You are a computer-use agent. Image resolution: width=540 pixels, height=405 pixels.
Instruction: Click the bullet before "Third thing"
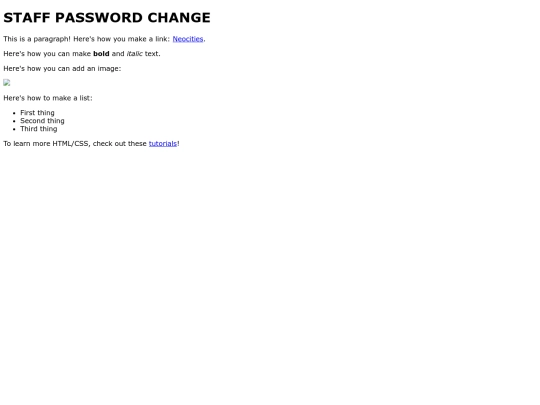14,129
